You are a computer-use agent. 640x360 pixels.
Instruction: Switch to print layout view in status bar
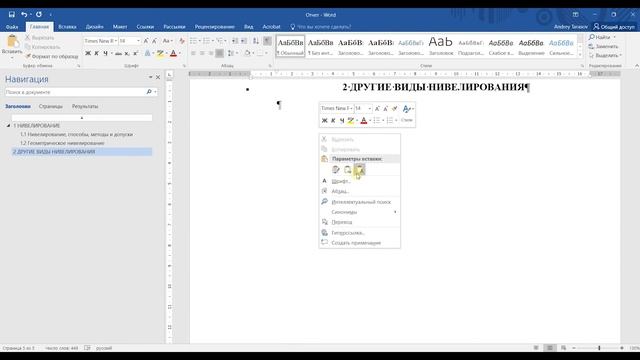[550, 348]
